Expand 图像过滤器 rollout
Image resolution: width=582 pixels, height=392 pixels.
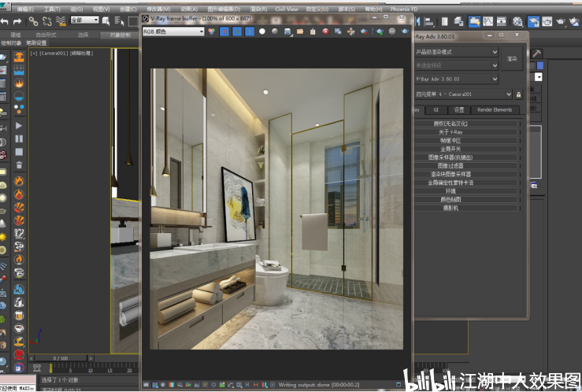point(466,166)
